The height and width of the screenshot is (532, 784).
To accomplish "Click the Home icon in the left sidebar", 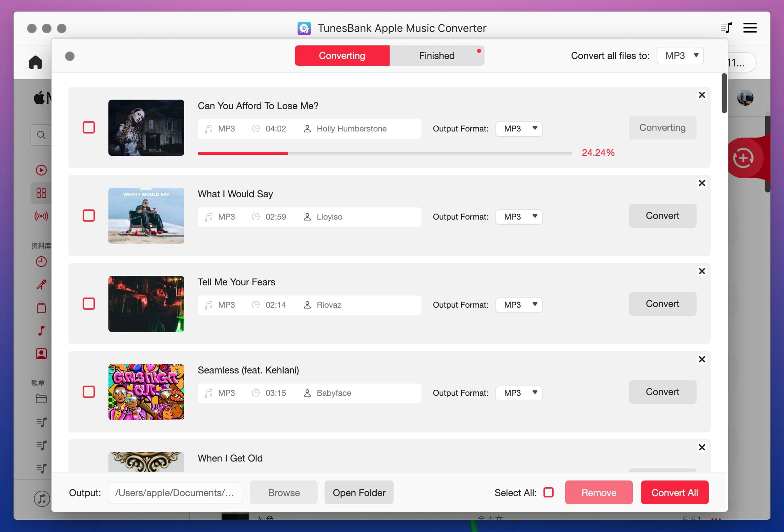I will (x=35, y=62).
